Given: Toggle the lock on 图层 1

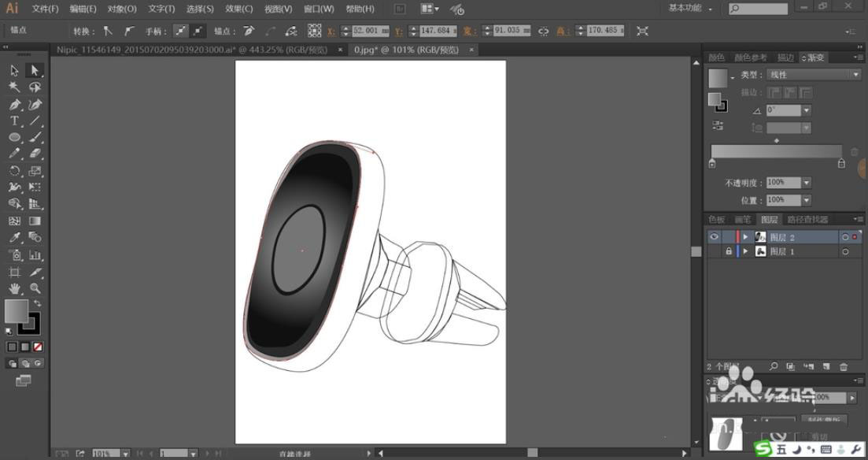Looking at the screenshot, I should [x=729, y=251].
